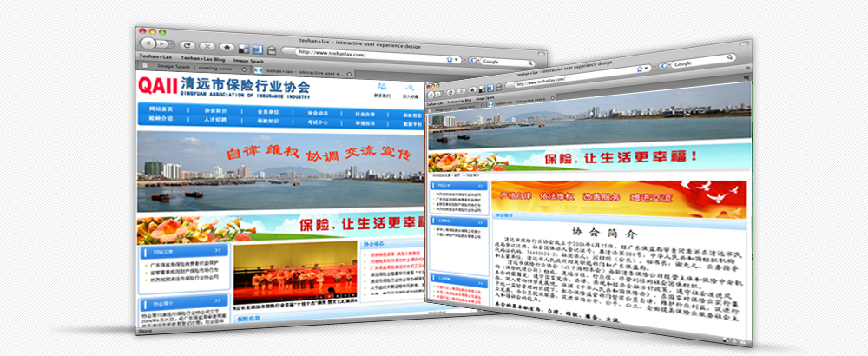The image size is (868, 356).
Task: Open the 会员单位 nav item in left window
Action: pyautogui.click(x=268, y=112)
